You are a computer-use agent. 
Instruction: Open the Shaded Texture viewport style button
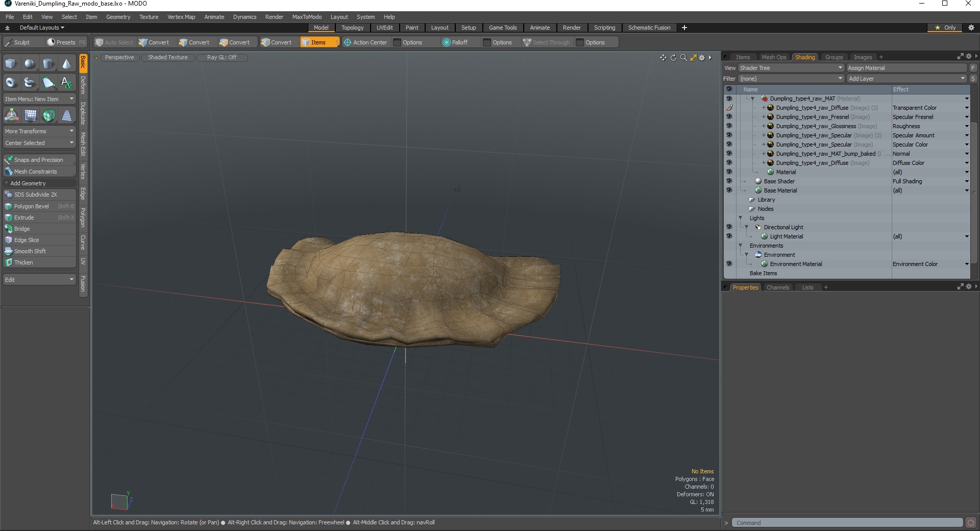[167, 57]
